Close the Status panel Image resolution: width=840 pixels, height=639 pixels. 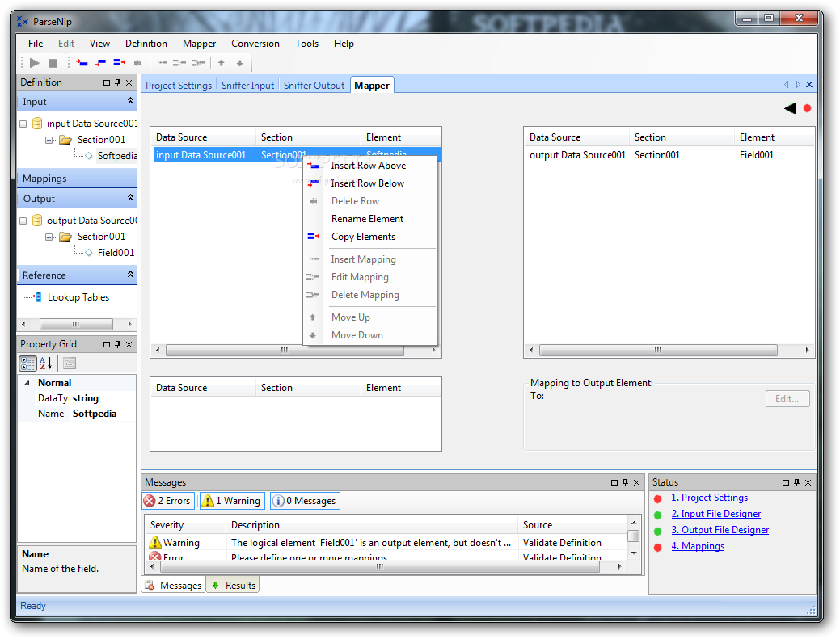point(808,483)
